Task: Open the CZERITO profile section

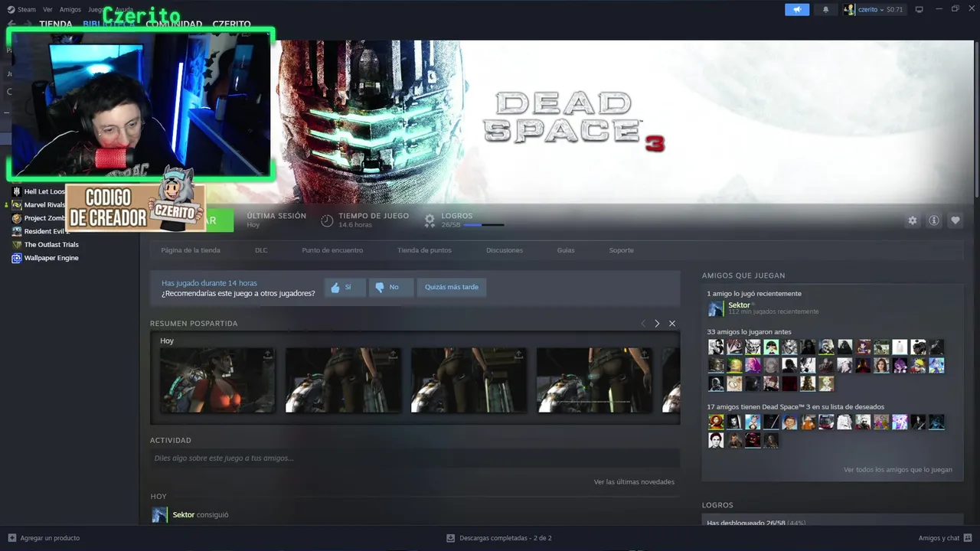Action: 232,24
